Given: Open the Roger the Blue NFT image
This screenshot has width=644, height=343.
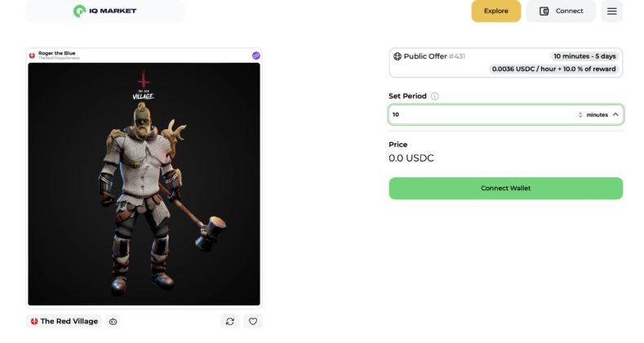Looking at the screenshot, I should 144,184.
